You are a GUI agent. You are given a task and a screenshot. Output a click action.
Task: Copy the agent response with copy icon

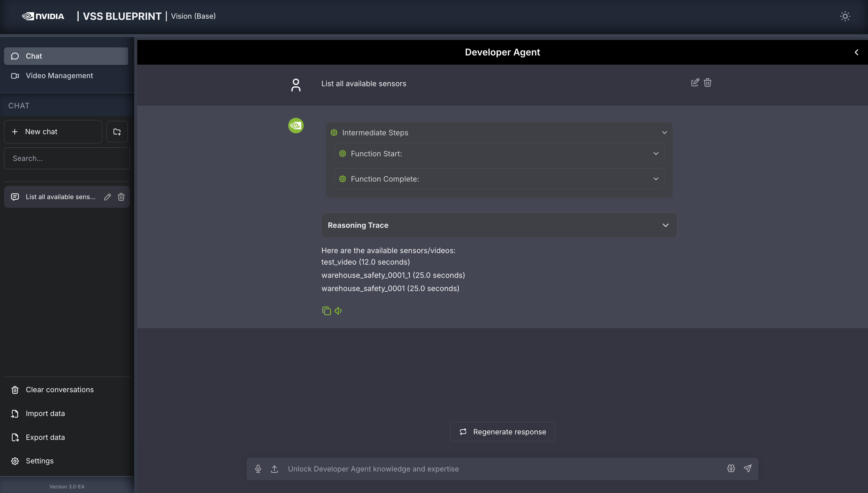pos(326,311)
